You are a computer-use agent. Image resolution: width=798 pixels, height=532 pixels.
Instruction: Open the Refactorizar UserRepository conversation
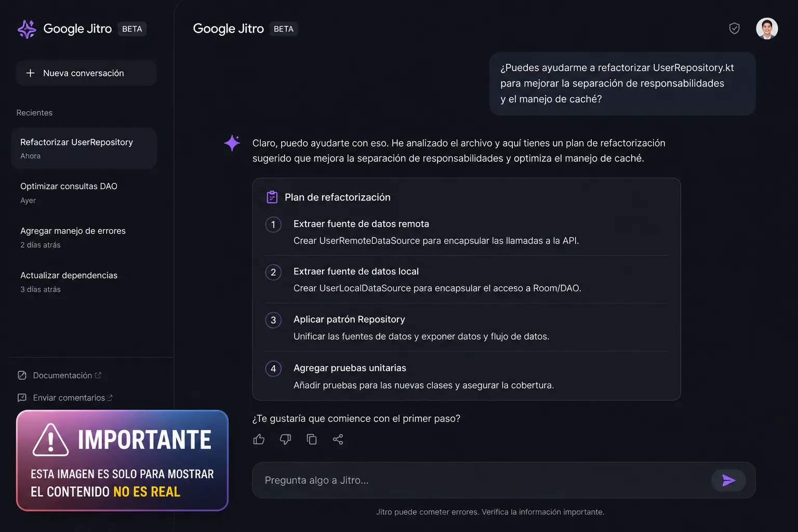(x=84, y=148)
